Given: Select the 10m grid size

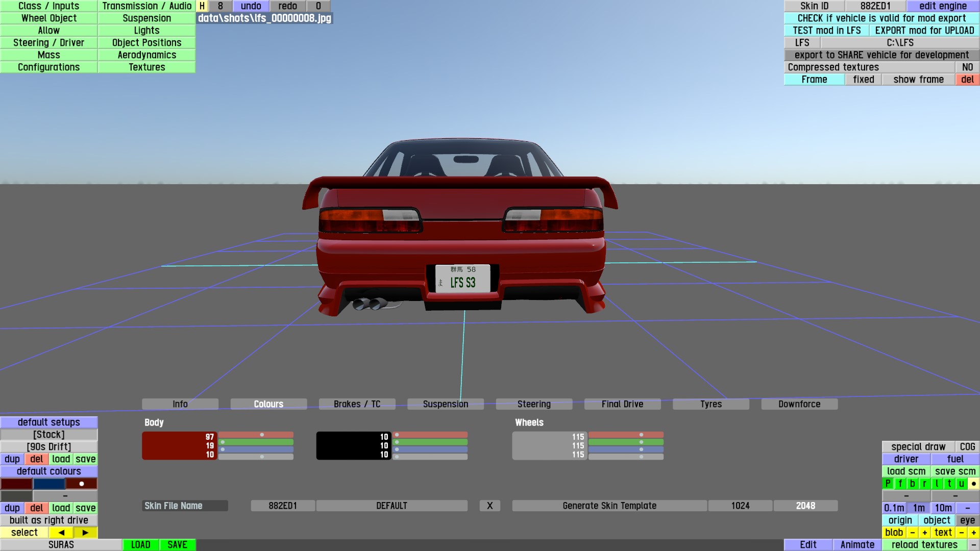Looking at the screenshot, I should point(943,508).
